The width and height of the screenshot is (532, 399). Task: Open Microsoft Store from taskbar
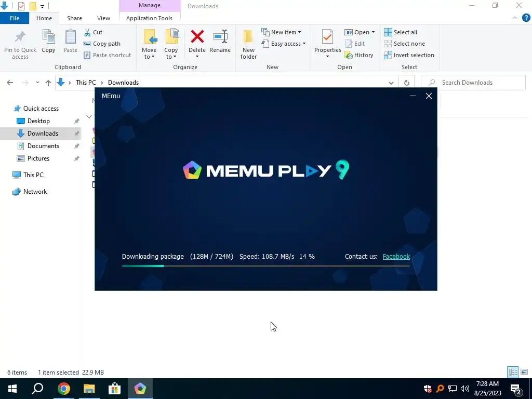coord(115,389)
